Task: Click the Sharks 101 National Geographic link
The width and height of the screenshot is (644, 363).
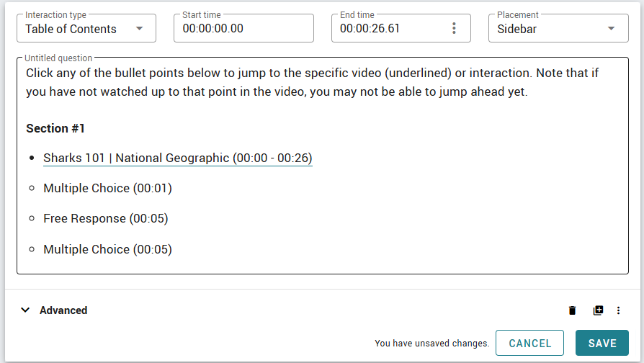Action: [x=177, y=158]
